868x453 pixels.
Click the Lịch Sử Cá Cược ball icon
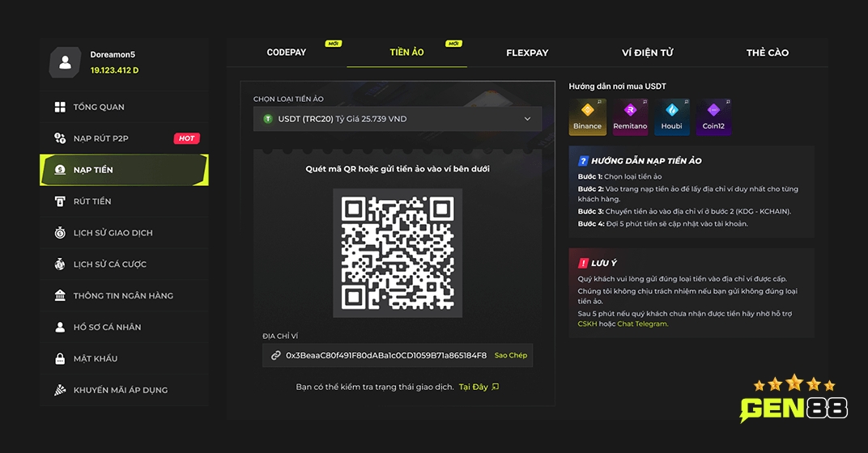[60, 265]
